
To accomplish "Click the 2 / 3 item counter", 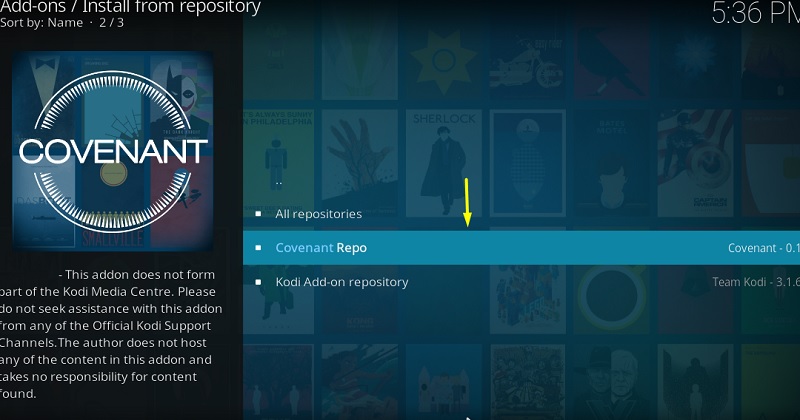I will pos(112,22).
